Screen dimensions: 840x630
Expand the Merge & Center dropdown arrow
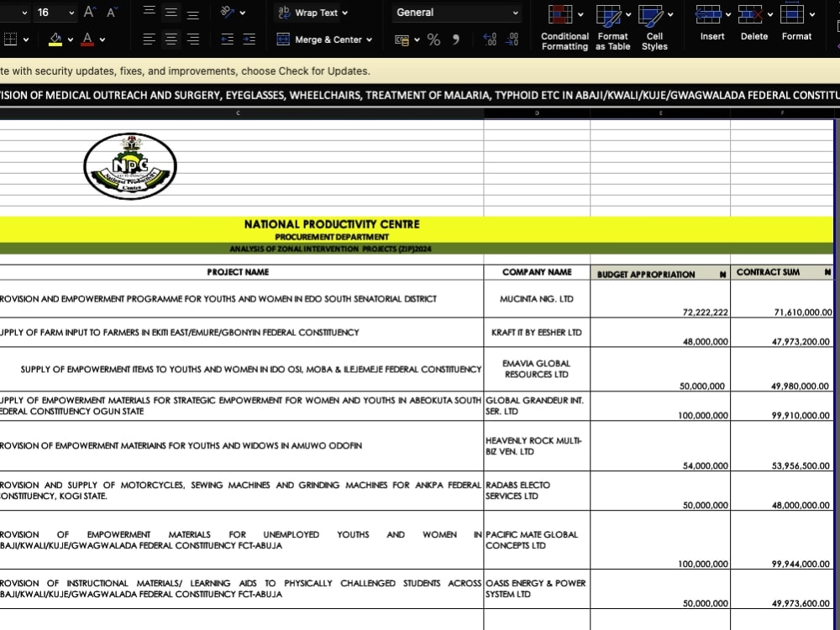point(369,39)
